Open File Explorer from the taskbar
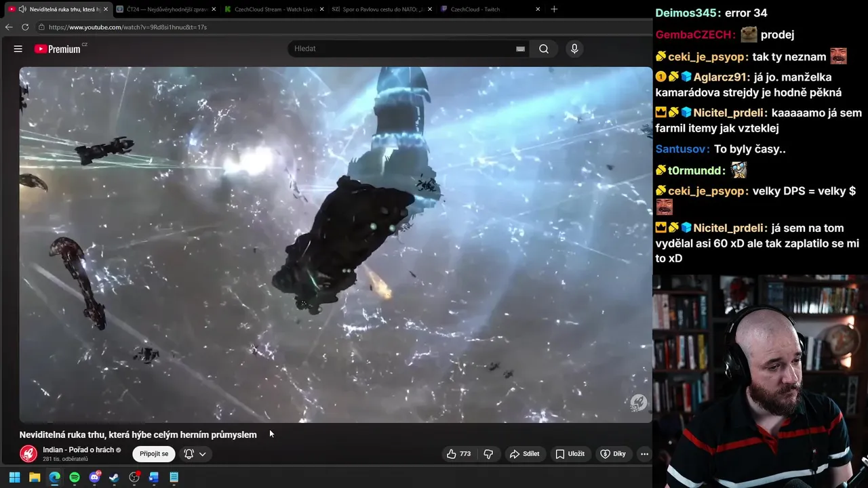The height and width of the screenshot is (488, 868). [35, 477]
